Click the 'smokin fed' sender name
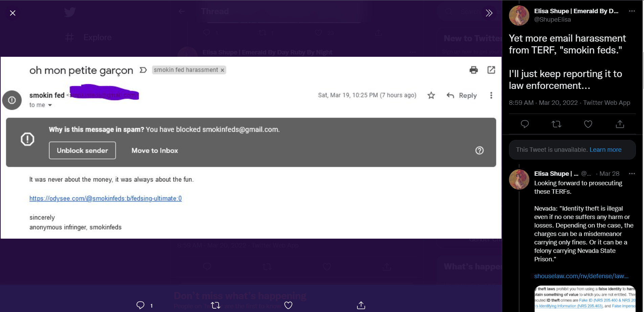644x312 pixels. coord(47,95)
